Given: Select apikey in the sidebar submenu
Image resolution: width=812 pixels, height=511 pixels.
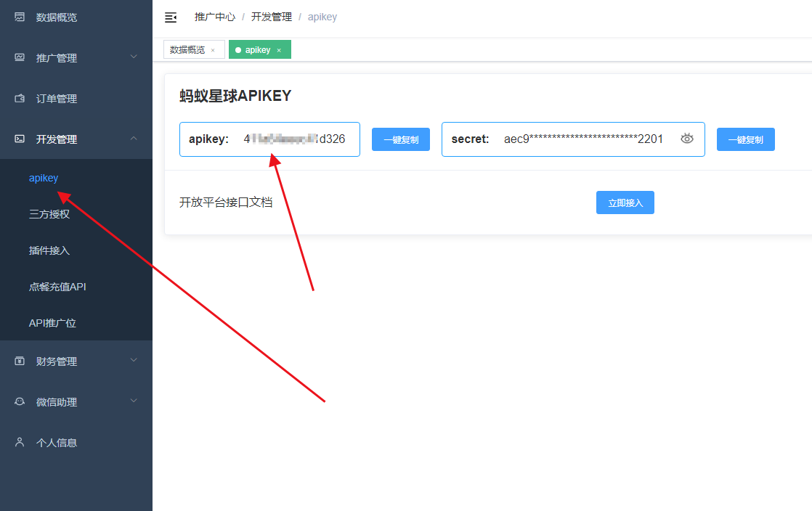Looking at the screenshot, I should [76, 178].
